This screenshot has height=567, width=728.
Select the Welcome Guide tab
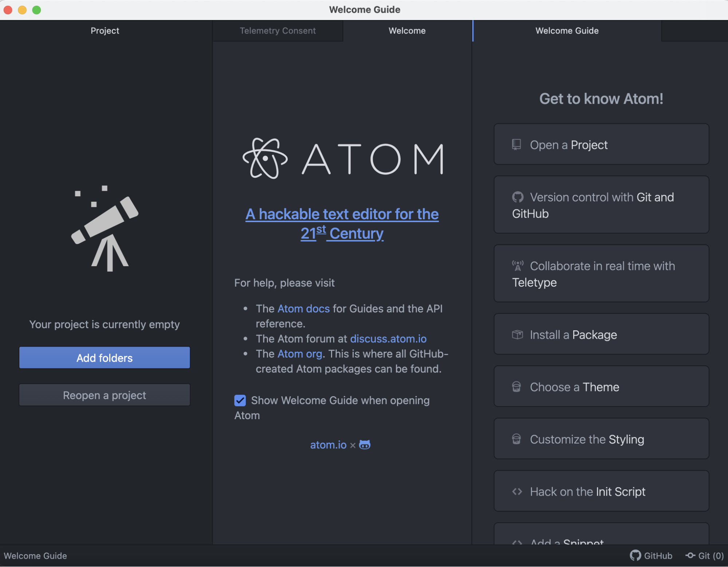567,31
